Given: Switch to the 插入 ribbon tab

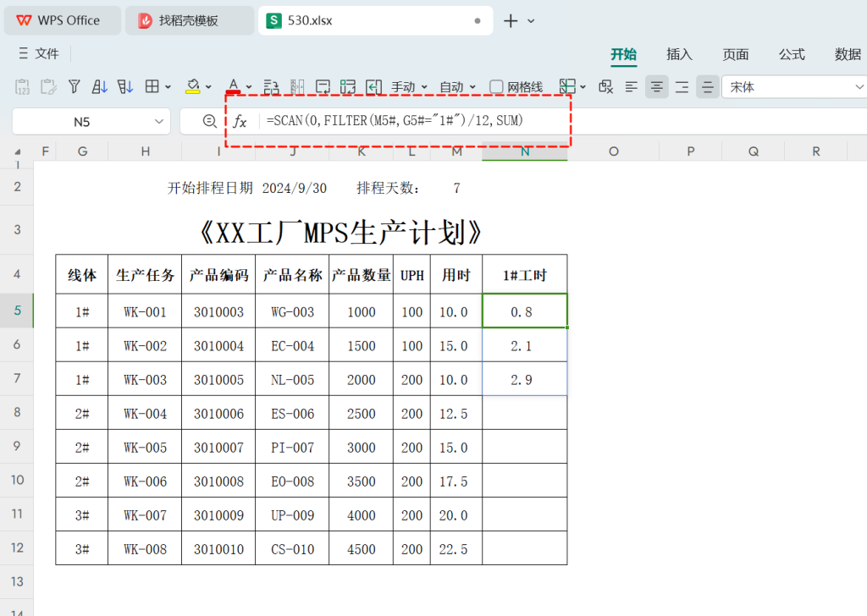Looking at the screenshot, I should (679, 54).
